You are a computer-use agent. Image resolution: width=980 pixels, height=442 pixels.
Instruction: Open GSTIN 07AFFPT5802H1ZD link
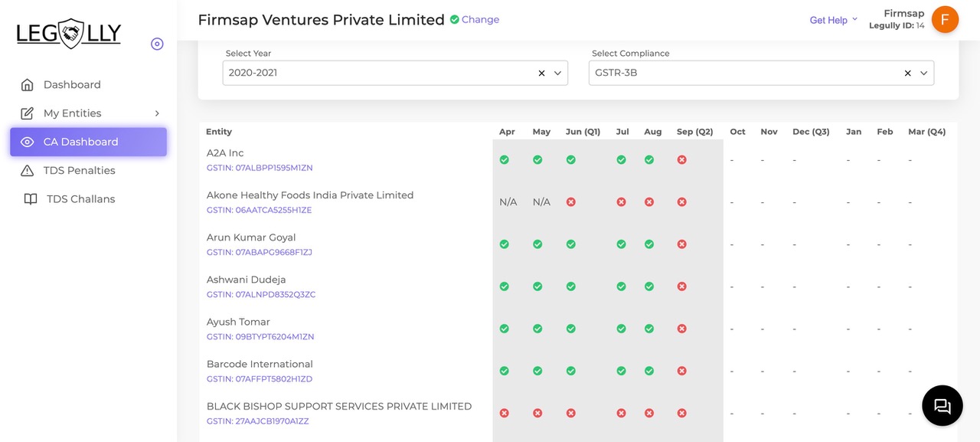pyautogui.click(x=260, y=378)
